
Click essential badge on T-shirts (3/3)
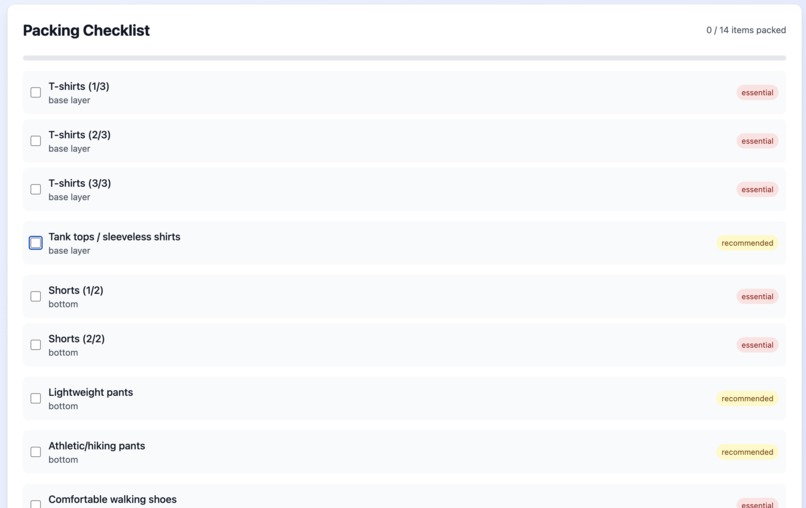pos(757,189)
